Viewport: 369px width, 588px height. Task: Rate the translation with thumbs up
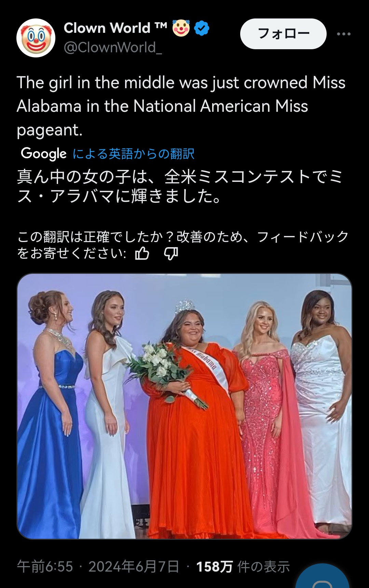(142, 254)
